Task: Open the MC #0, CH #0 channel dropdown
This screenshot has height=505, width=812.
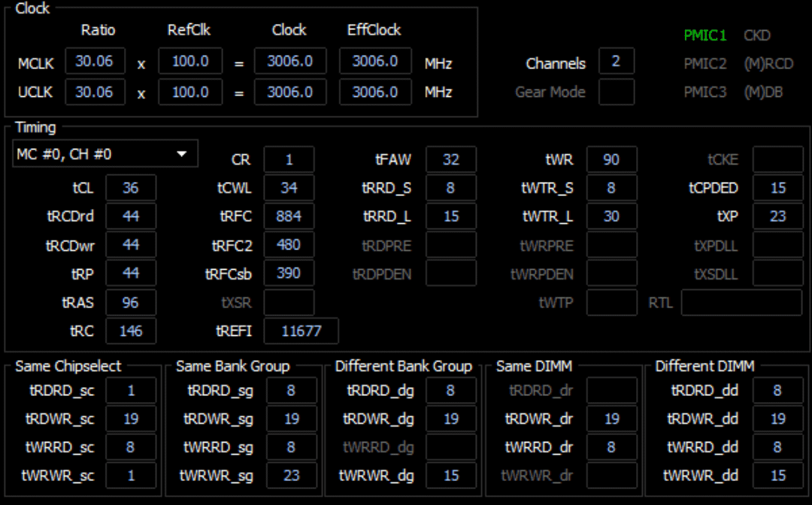Action: (x=105, y=154)
